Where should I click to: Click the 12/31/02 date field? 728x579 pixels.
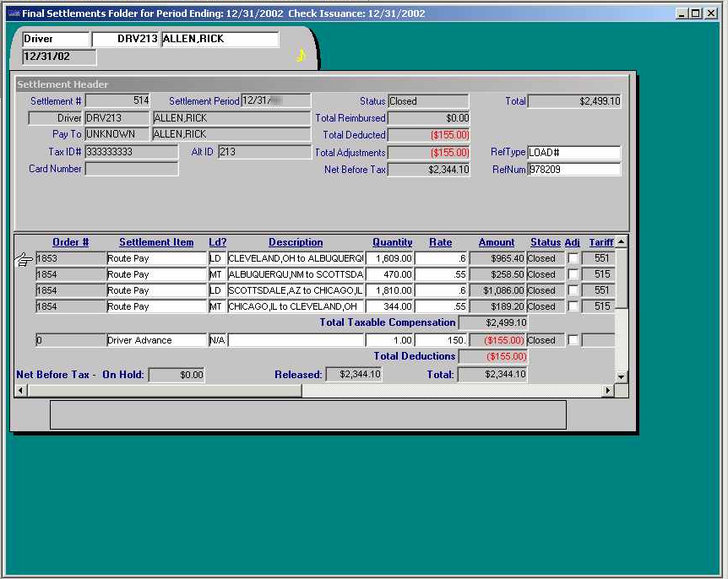pos(59,57)
